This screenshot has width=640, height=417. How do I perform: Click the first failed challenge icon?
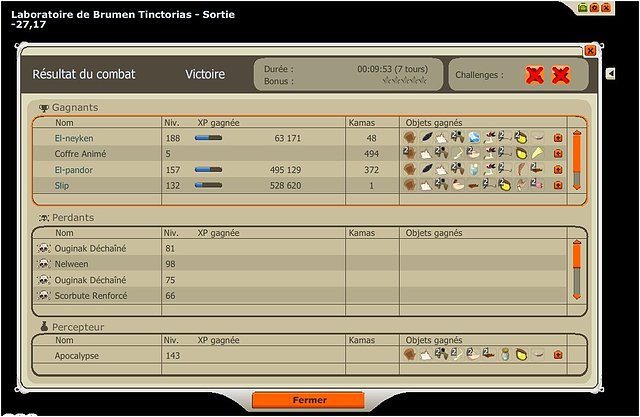coord(535,75)
